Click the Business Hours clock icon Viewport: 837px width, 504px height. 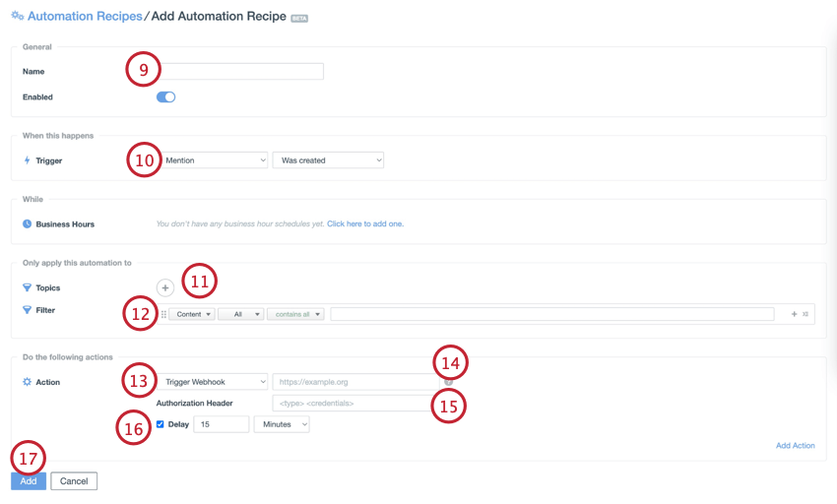pos(27,223)
